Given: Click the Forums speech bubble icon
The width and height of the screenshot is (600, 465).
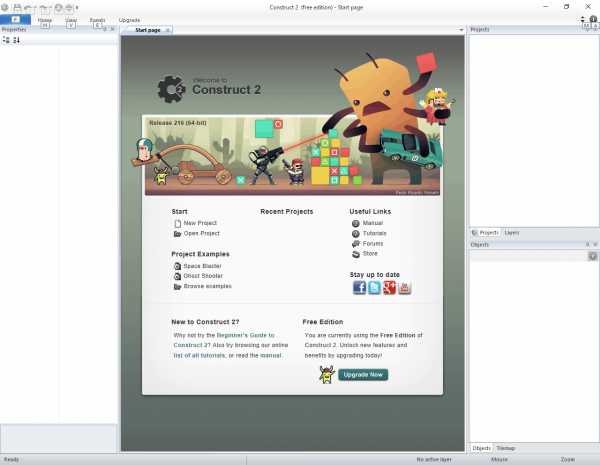Looking at the screenshot, I should point(356,244).
